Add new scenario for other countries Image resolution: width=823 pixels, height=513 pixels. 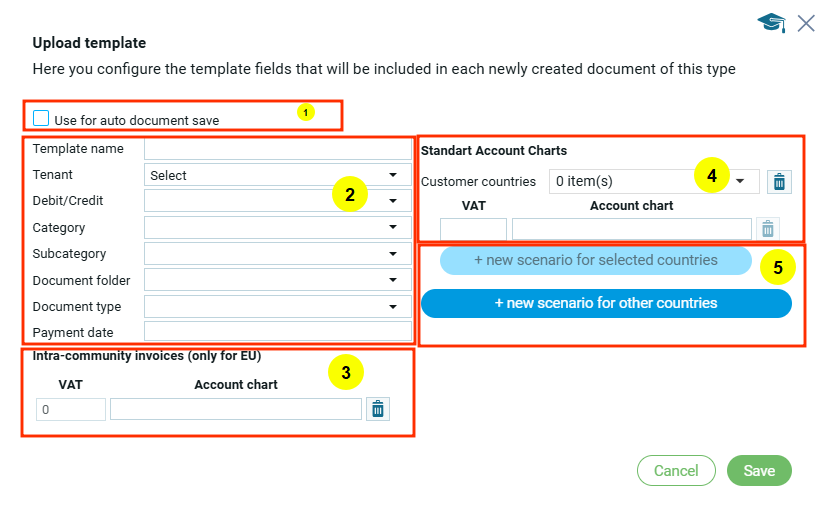click(x=606, y=303)
